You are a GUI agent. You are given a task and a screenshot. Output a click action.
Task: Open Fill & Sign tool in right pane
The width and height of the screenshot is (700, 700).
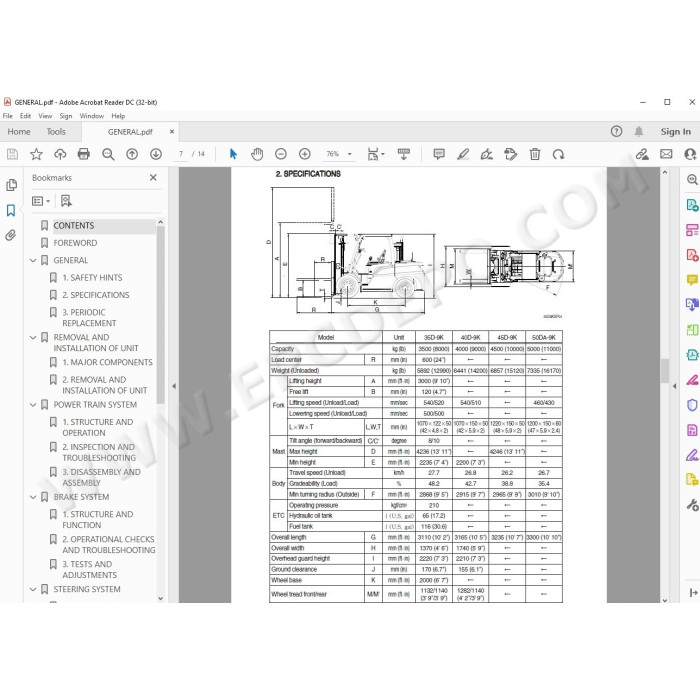click(x=692, y=455)
